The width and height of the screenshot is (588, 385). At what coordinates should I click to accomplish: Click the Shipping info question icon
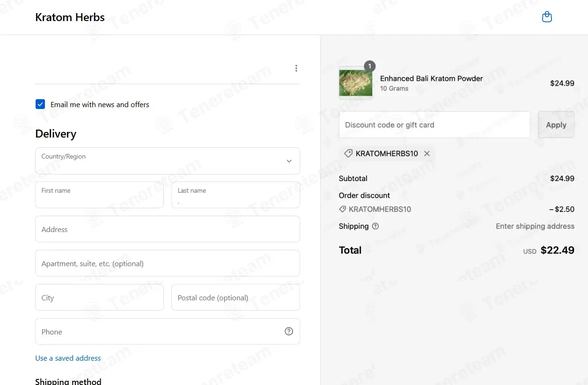(375, 226)
